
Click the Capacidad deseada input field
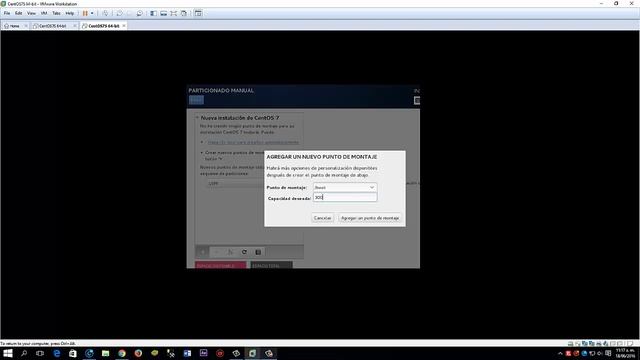(345, 198)
